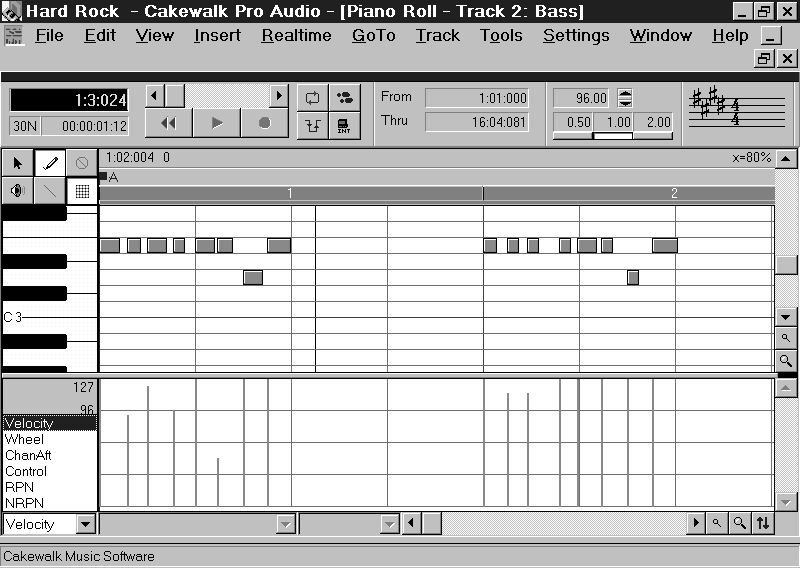Click the lower note in measure 1
The width and height of the screenshot is (800, 568).
pyautogui.click(x=253, y=278)
